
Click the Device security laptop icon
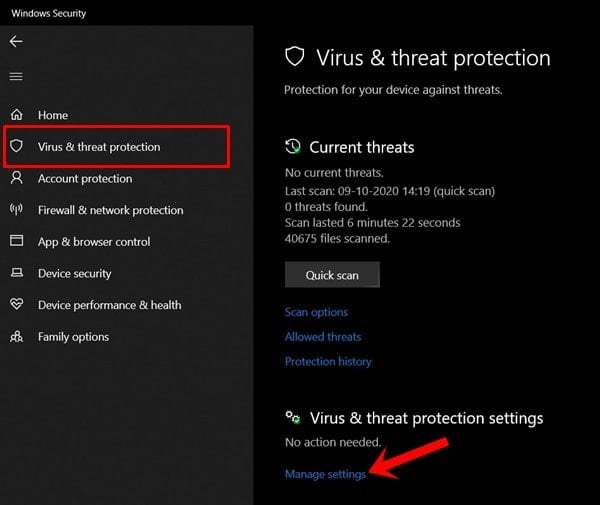pyautogui.click(x=17, y=273)
